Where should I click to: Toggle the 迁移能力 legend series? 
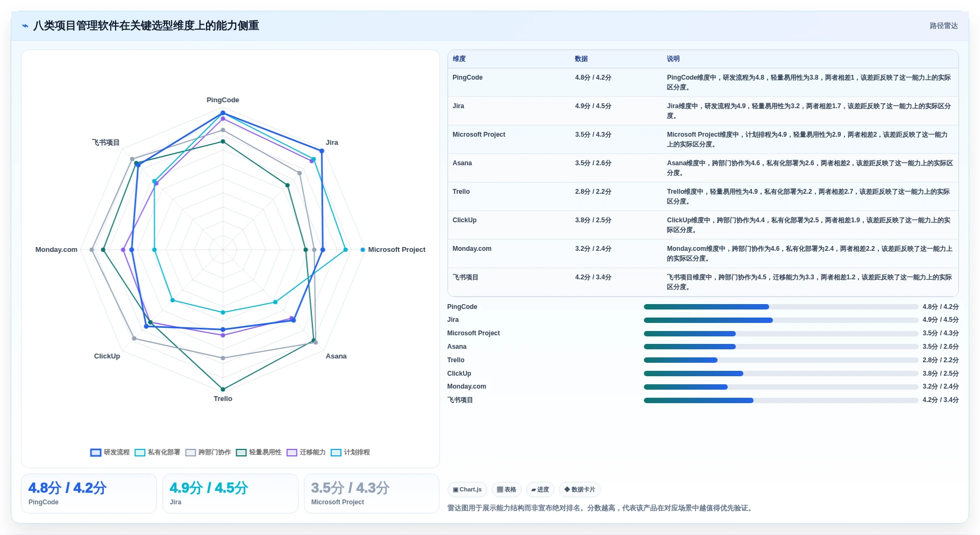tap(306, 452)
